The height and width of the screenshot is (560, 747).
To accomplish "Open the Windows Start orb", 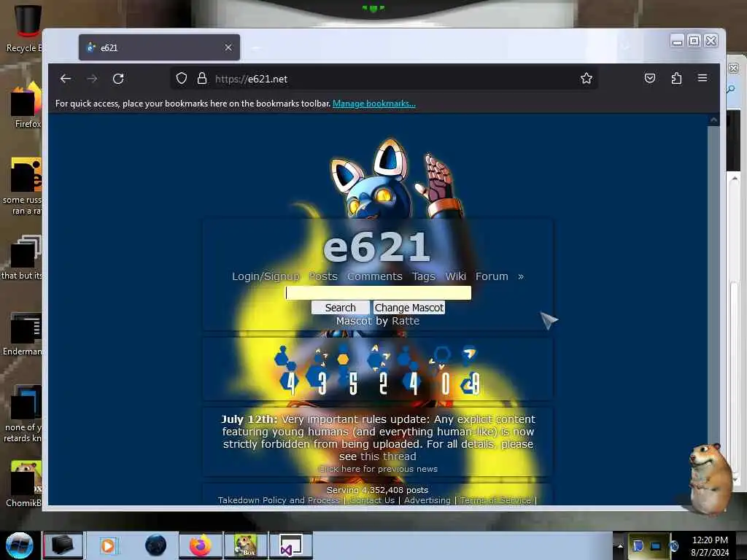I will click(x=19, y=545).
